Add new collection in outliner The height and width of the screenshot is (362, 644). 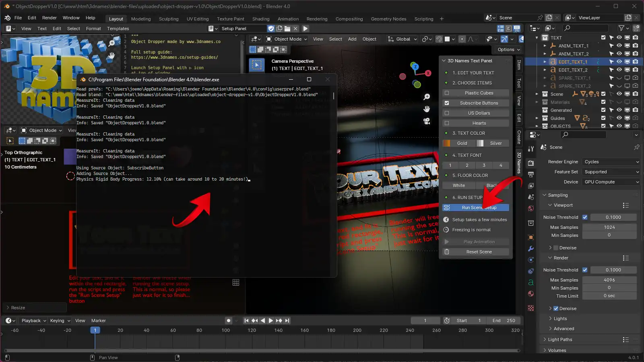coord(636,28)
